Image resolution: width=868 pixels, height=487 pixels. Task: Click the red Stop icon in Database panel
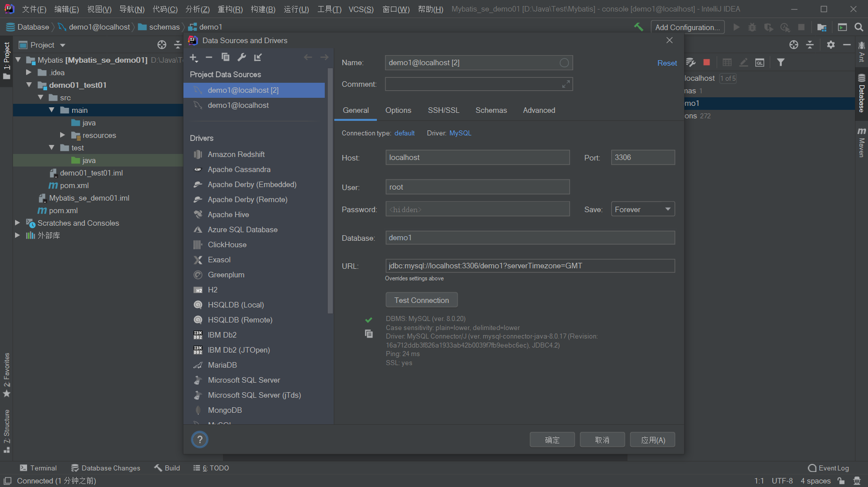point(707,62)
